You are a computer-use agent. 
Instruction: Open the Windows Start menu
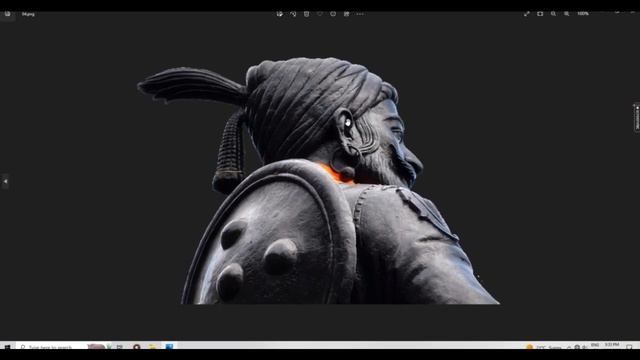point(7,347)
